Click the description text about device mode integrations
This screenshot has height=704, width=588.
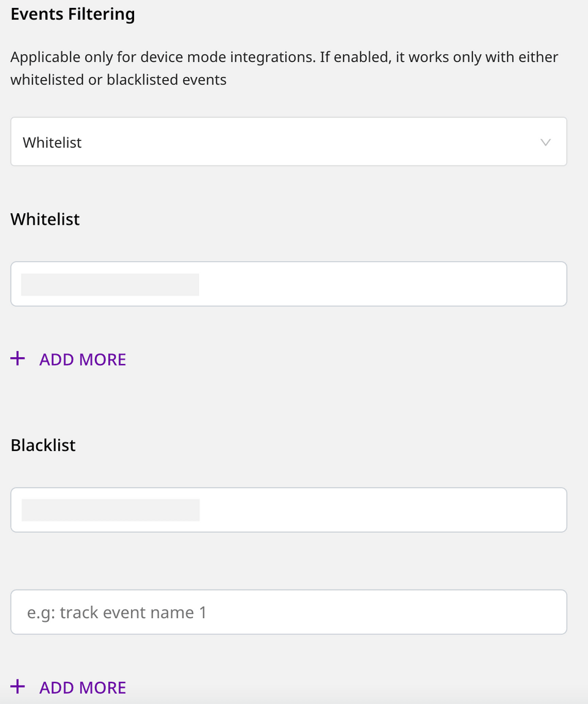pyautogui.click(x=284, y=67)
